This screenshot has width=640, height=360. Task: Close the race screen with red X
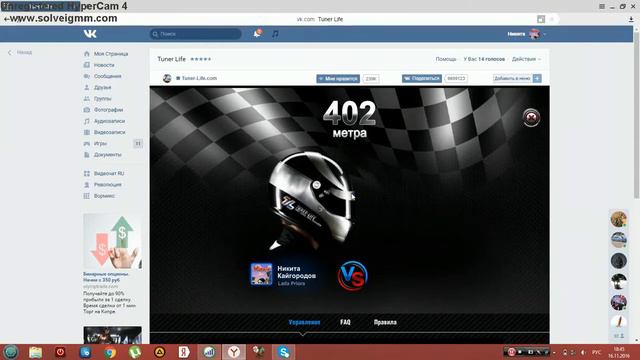coord(531,118)
